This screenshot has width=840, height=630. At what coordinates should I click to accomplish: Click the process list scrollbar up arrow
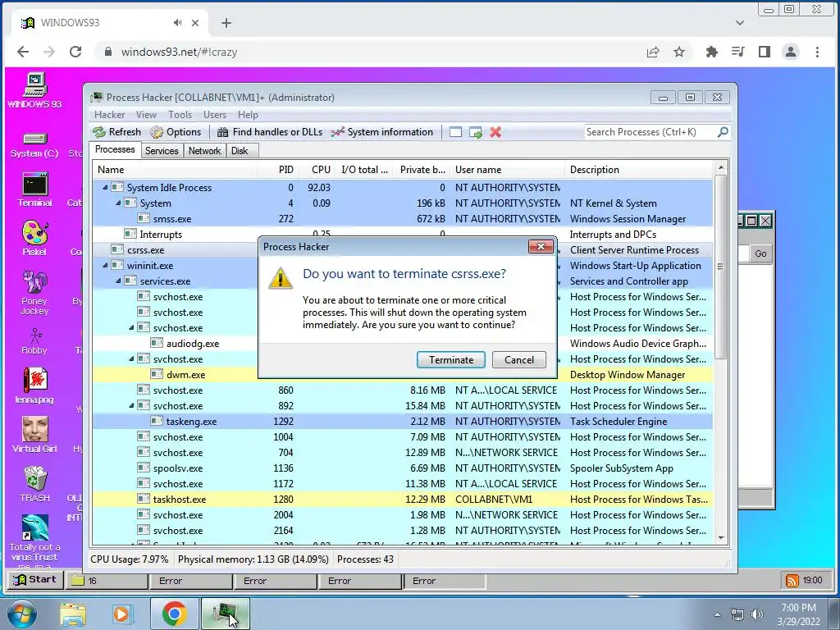[720, 168]
